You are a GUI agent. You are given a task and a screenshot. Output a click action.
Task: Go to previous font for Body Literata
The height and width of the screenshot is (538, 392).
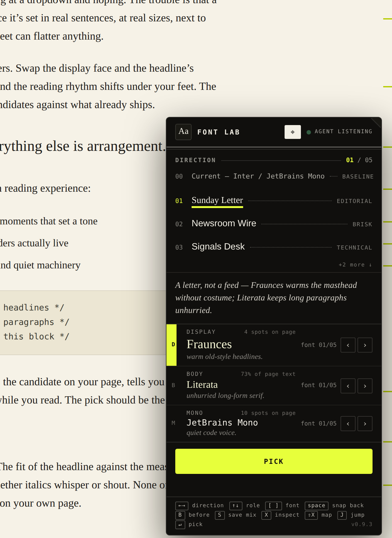pos(348,386)
